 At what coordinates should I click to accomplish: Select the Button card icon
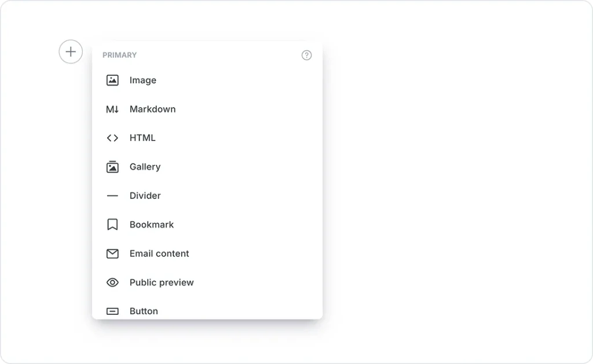(x=112, y=311)
